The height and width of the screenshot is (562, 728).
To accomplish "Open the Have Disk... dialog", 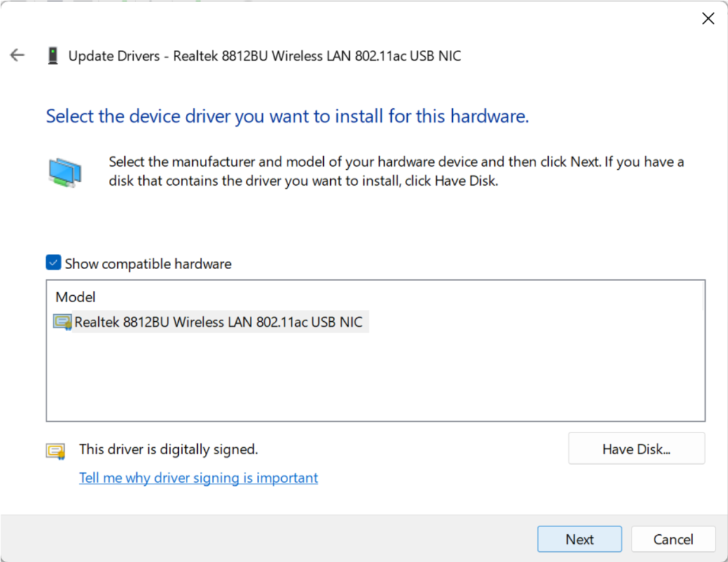I will [x=636, y=449].
